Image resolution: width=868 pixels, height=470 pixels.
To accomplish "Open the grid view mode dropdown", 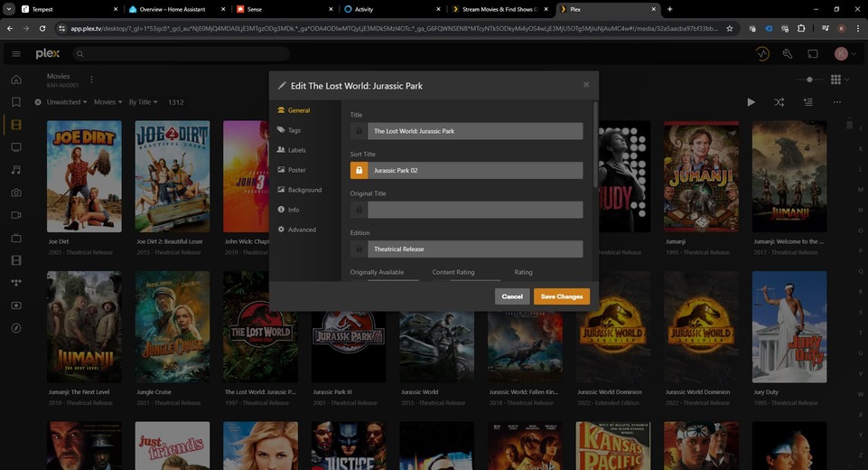I will tap(840, 80).
